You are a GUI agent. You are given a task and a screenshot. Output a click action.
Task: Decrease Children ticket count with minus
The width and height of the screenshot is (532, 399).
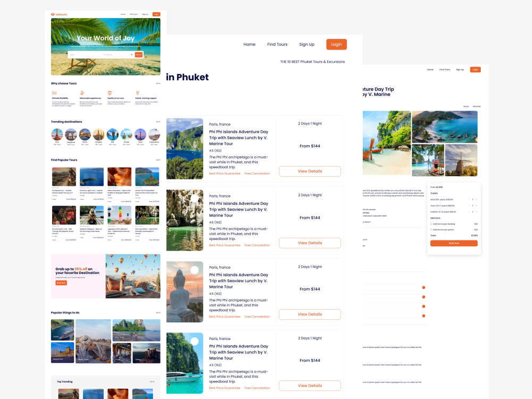pos(469,212)
